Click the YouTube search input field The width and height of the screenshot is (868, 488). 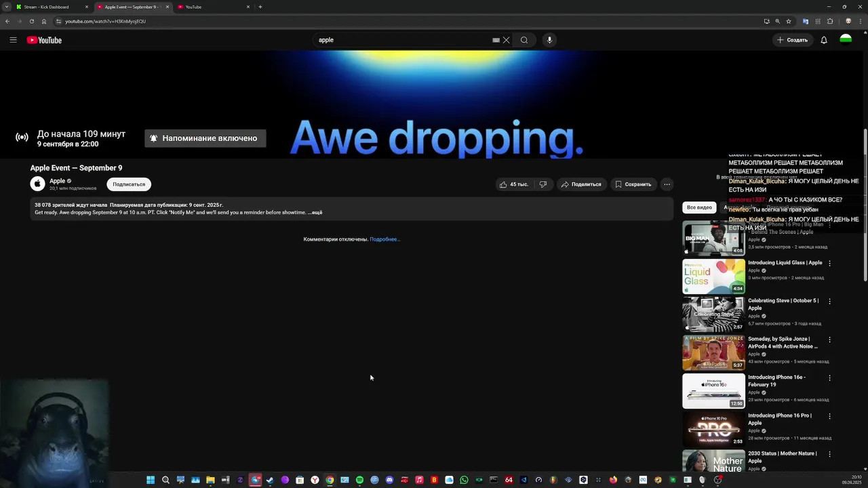point(403,40)
